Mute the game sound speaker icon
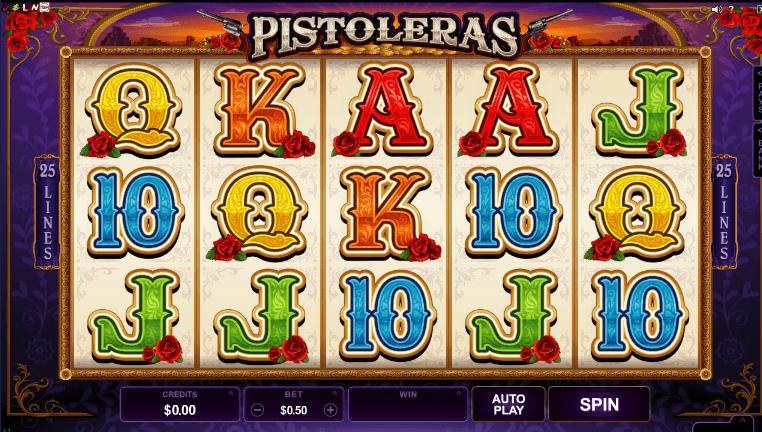762x432 pixels. click(x=717, y=9)
